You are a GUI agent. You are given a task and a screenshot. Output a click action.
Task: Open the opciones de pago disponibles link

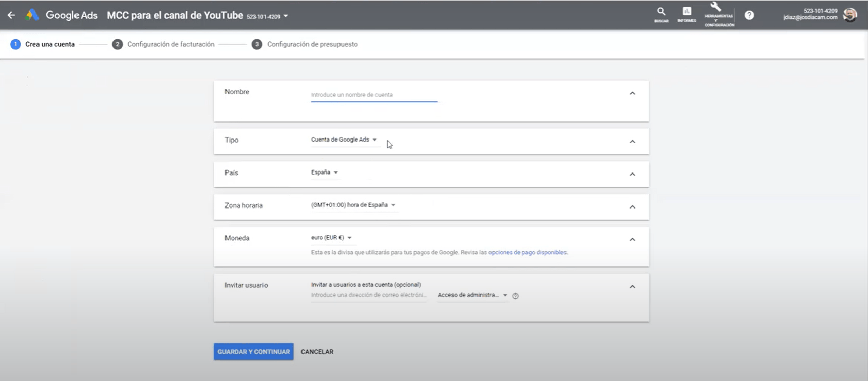527,252
